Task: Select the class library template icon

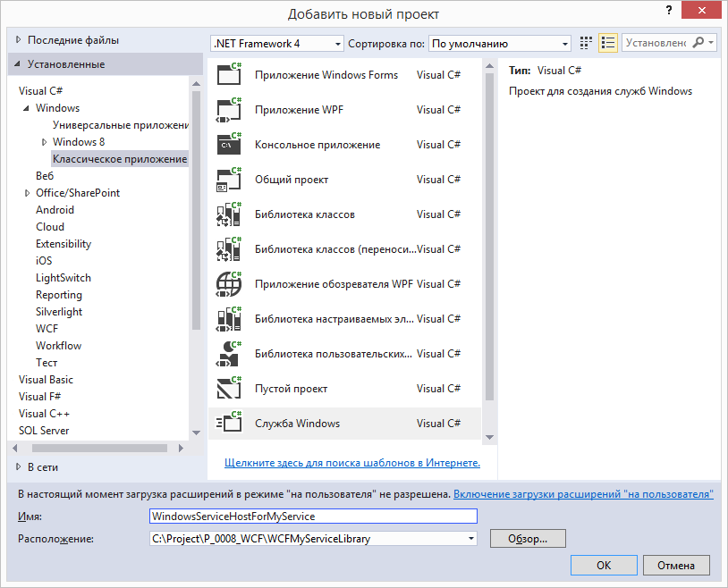Action: click(x=229, y=214)
